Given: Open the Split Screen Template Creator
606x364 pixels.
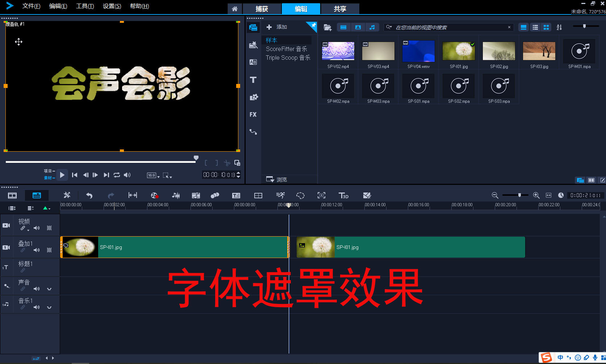Looking at the screenshot, I should click(367, 195).
